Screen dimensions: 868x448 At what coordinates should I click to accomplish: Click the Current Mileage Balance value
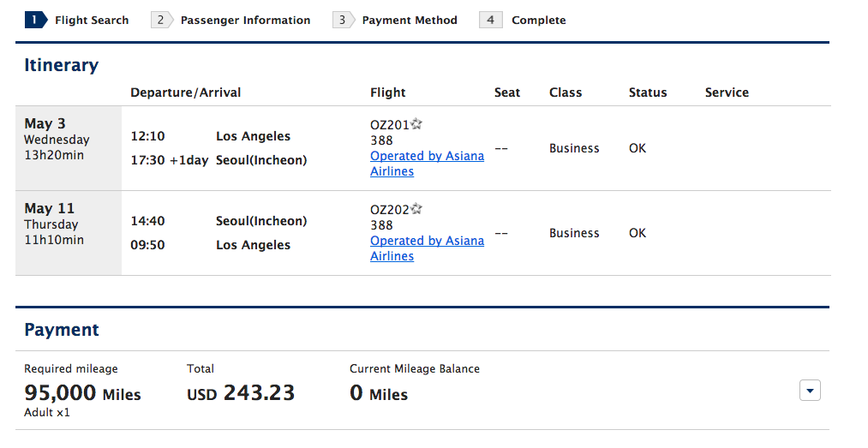point(379,392)
